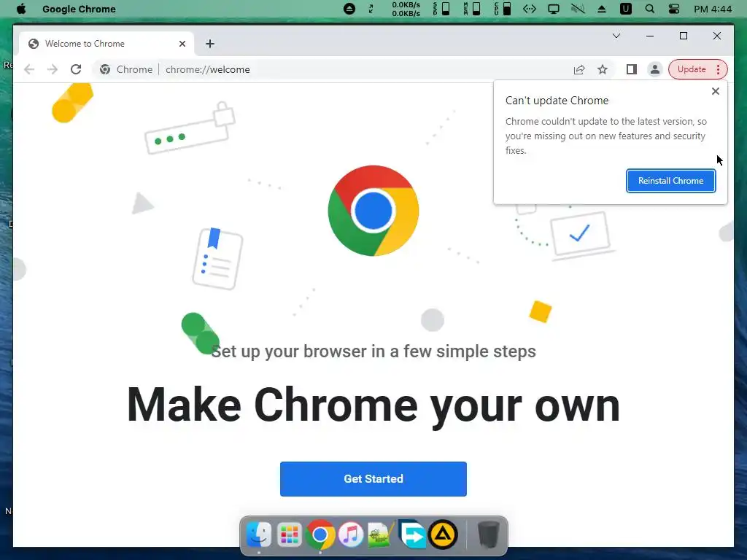This screenshot has width=747, height=560.
Task: Open the side panel icon
Action: pyautogui.click(x=632, y=69)
